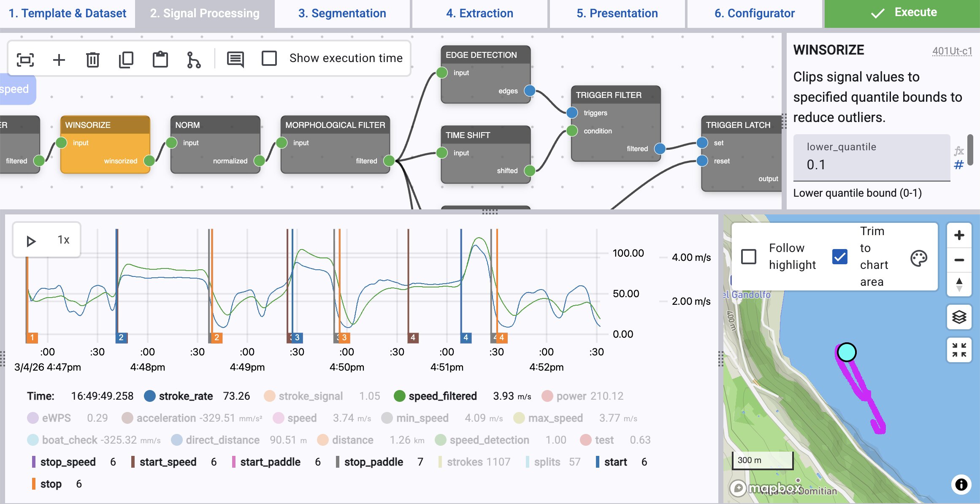Add a new node with plus icon
The height and width of the screenshot is (504, 980).
click(59, 60)
